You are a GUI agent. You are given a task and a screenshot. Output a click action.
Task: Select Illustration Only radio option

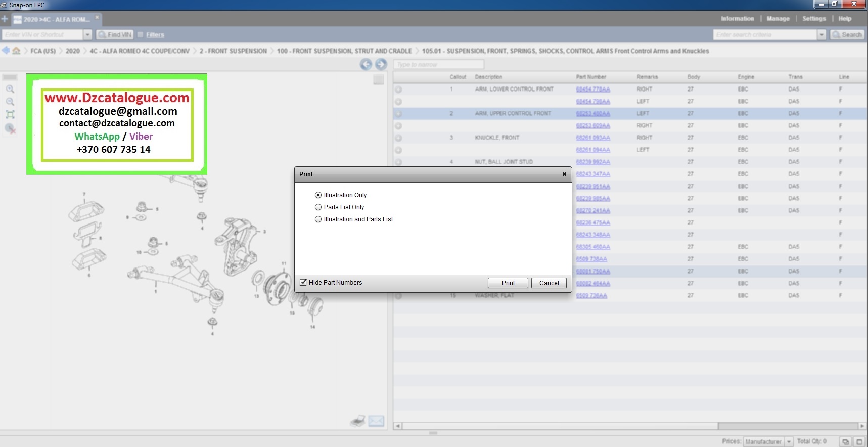[x=318, y=195]
